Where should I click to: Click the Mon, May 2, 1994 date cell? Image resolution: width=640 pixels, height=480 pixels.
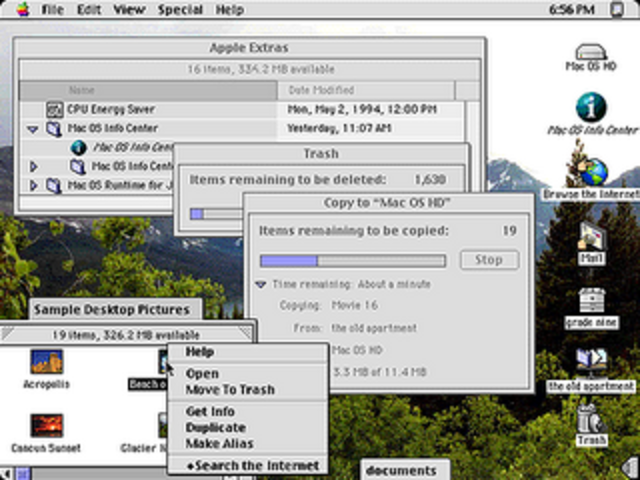[x=362, y=109]
